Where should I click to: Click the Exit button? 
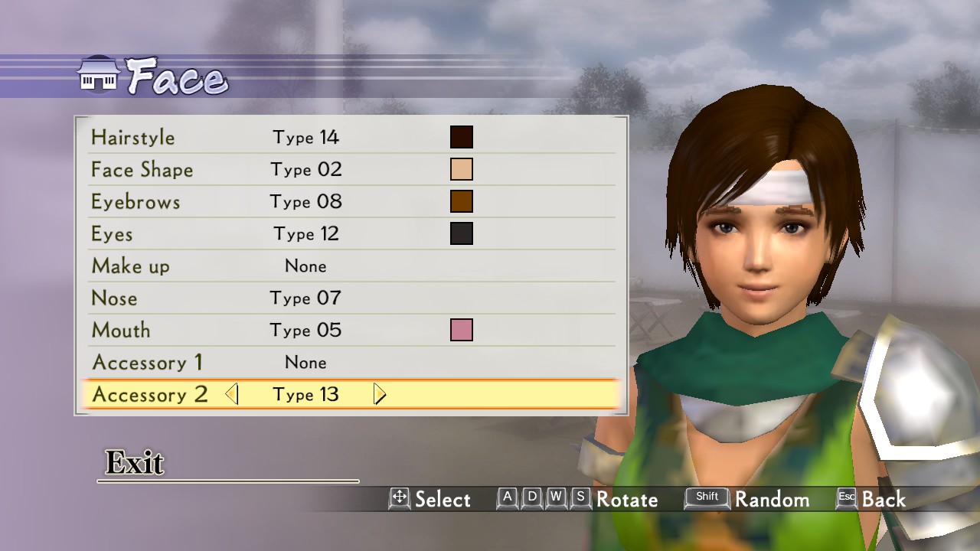pyautogui.click(x=135, y=462)
